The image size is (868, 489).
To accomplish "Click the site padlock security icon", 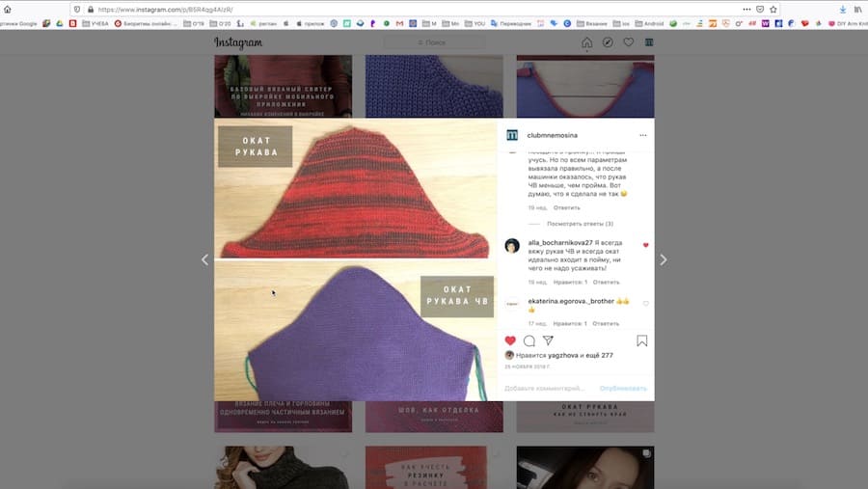I will [91, 10].
